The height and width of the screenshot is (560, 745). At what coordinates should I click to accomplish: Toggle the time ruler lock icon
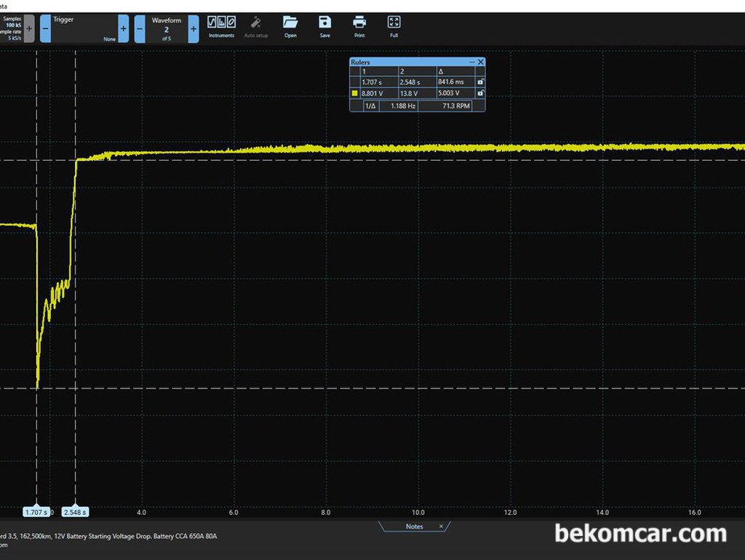480,81
